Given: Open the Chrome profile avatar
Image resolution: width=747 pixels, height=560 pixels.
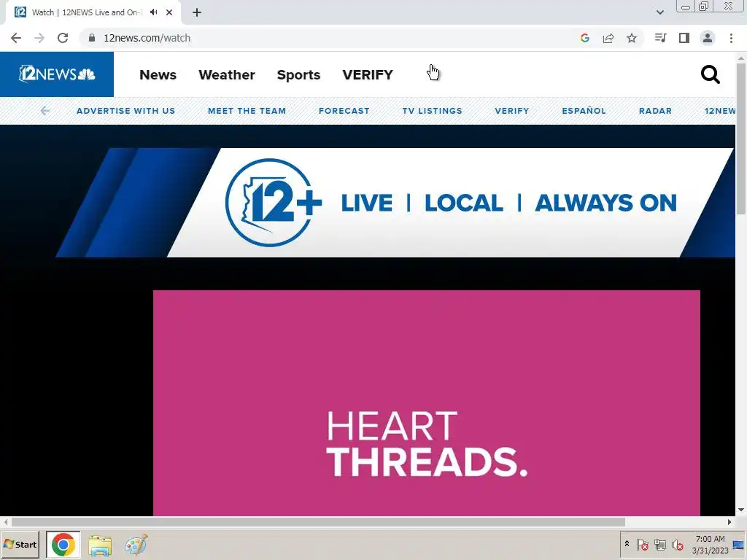Looking at the screenshot, I should (708, 38).
